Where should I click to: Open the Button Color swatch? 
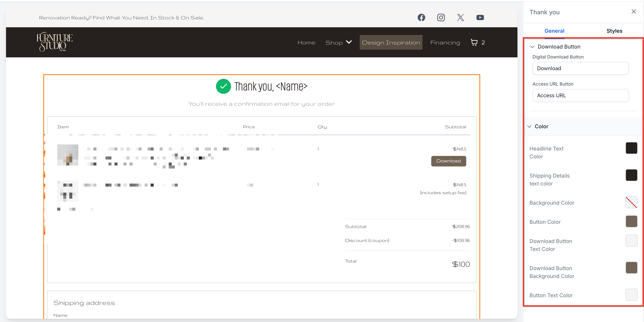pos(631,221)
